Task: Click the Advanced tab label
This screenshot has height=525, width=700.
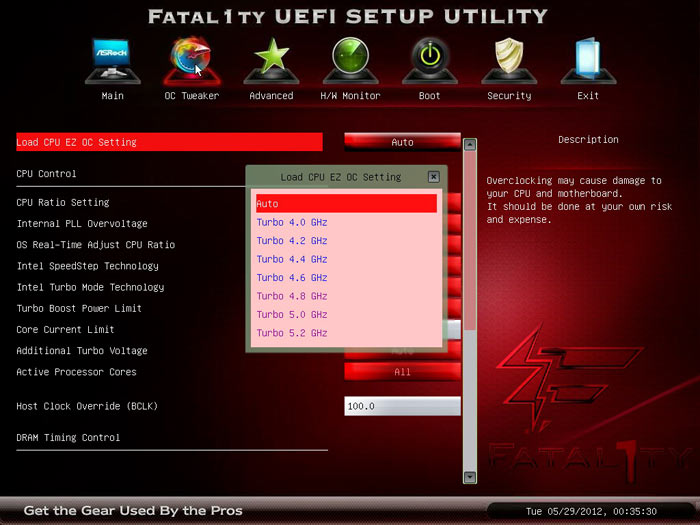Action: [271, 96]
